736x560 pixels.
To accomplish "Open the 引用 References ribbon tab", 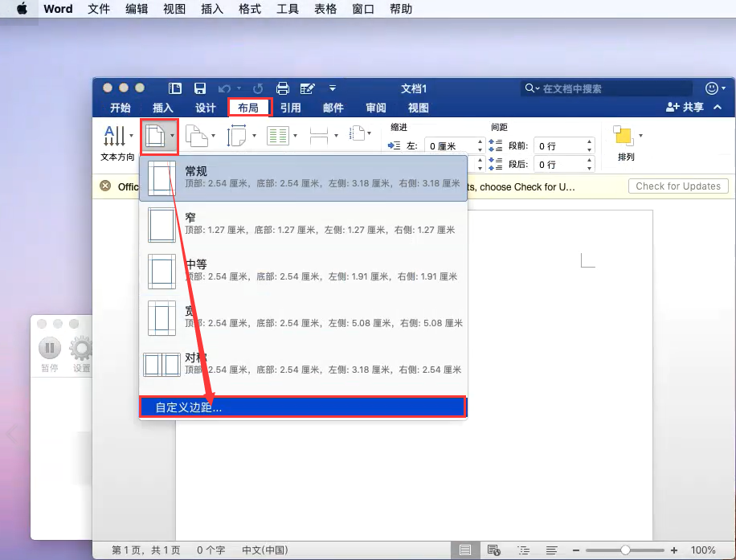I will point(291,108).
